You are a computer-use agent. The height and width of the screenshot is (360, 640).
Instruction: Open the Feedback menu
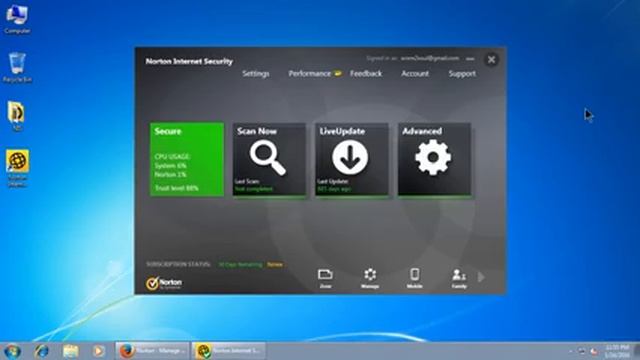366,73
